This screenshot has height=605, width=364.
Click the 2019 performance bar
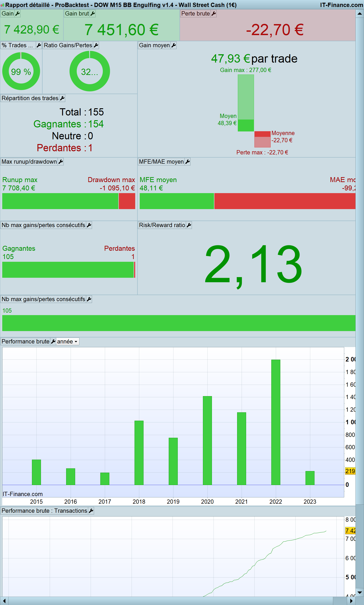(x=173, y=461)
